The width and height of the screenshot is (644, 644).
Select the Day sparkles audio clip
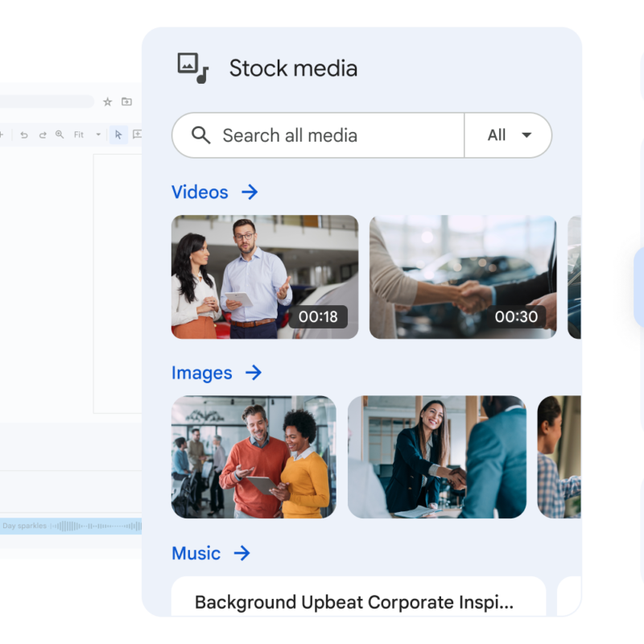71,526
